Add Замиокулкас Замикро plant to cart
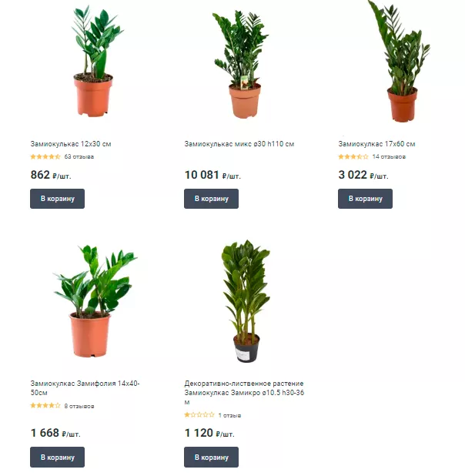Viewport: 465px width, 476px height. coord(211,457)
